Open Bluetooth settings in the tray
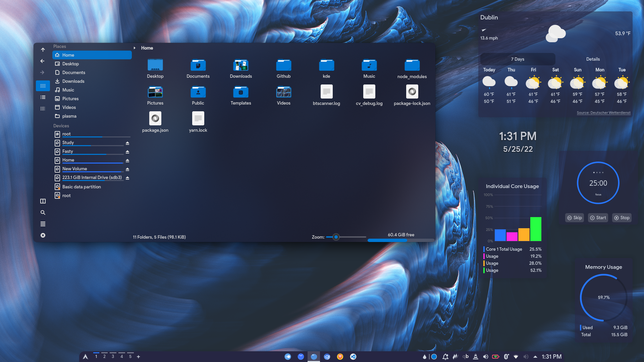 [506, 357]
